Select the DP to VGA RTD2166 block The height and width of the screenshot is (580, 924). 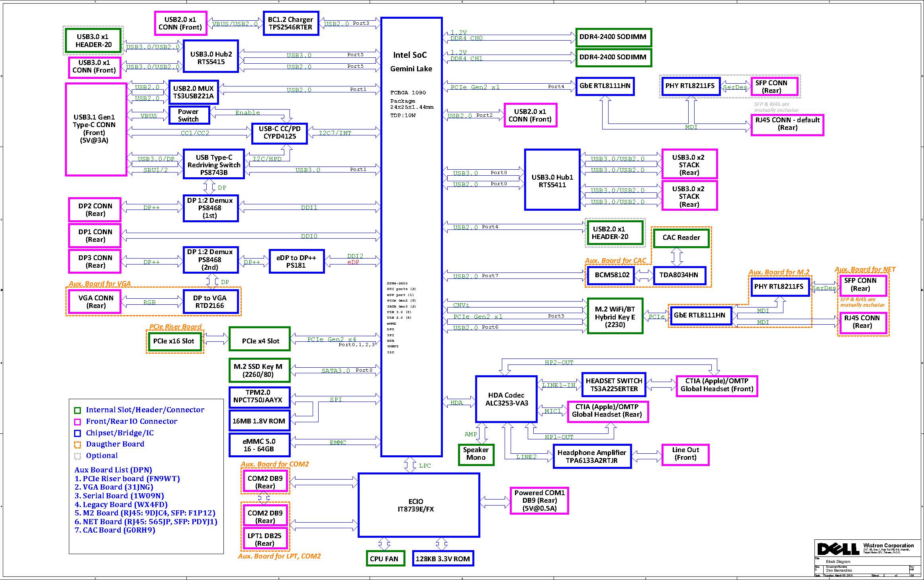coord(211,302)
